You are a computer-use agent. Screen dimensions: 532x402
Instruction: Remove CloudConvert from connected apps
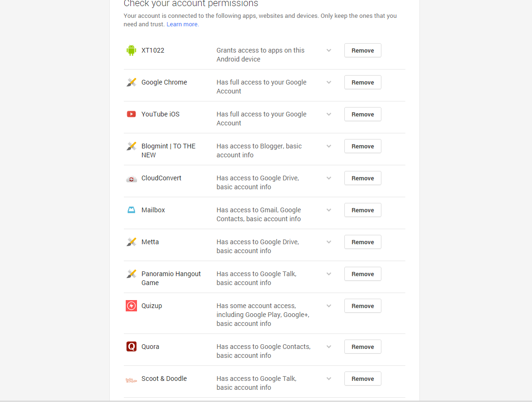pyautogui.click(x=363, y=178)
